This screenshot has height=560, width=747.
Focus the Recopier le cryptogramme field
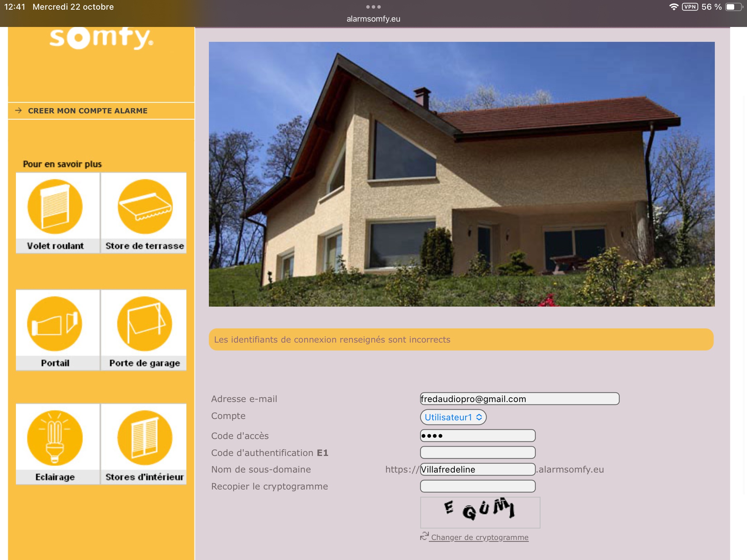click(x=478, y=486)
